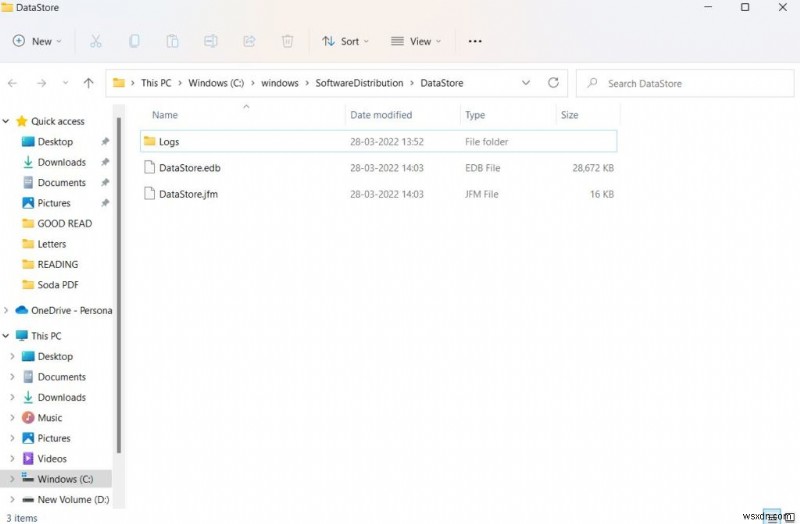Image resolution: width=800 pixels, height=524 pixels.
Task: Expand Windows (C:) node in sidebar
Action: pyautogui.click(x=12, y=479)
